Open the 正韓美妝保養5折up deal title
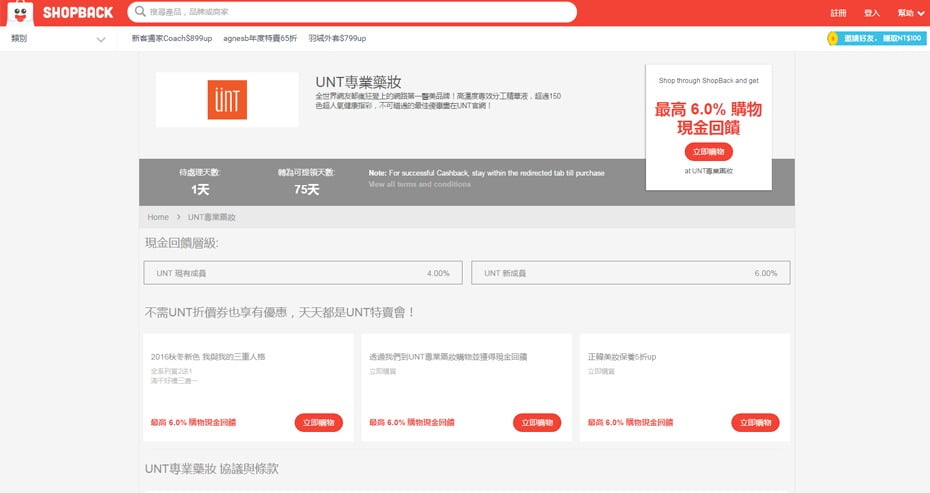 pos(622,357)
